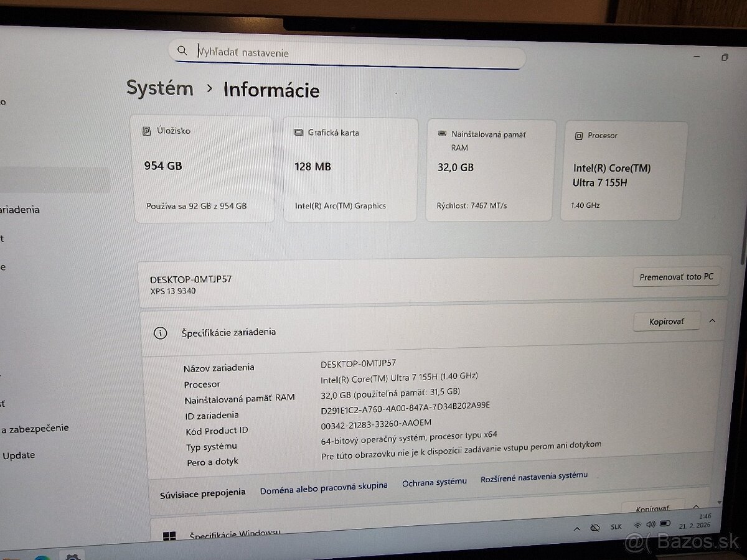Show hidden icons via the tray chevron
Viewport: 747px width, 560px height.
(x=577, y=527)
